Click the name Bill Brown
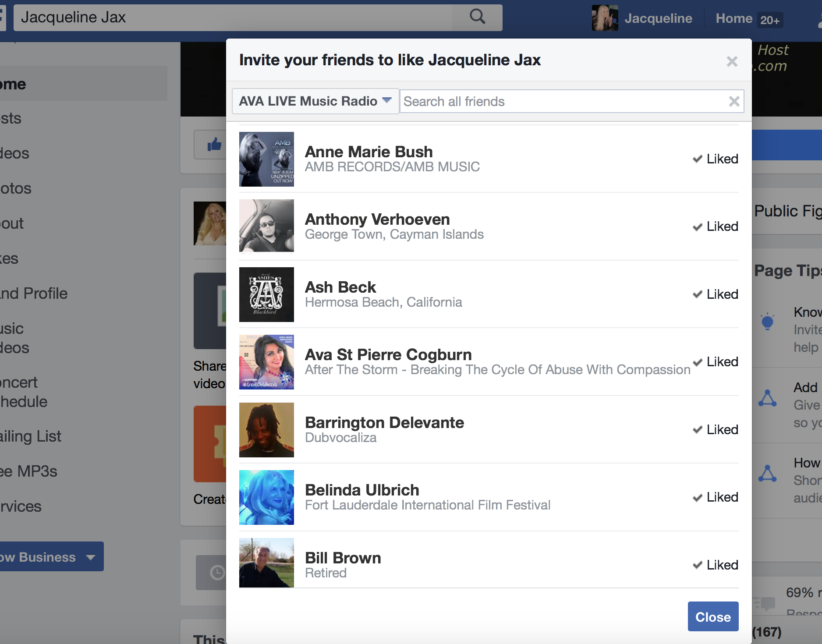 pyautogui.click(x=343, y=558)
